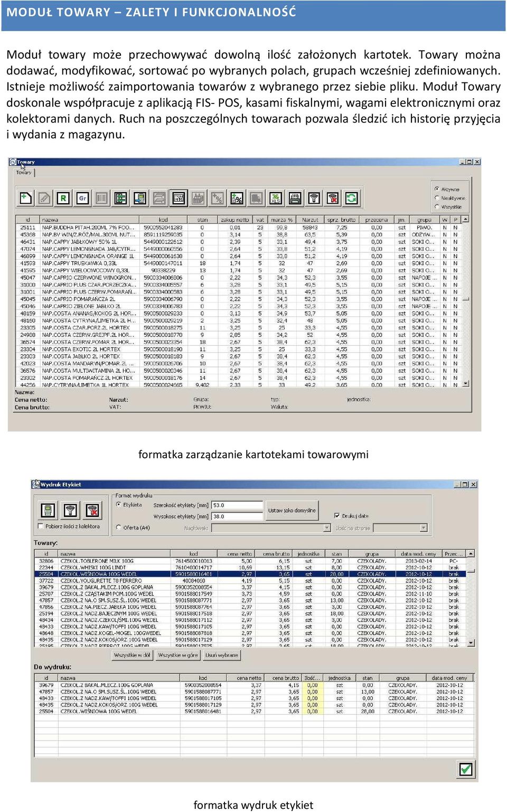507x812 pixels.
Task: Open the Gr groups toolbar icon
Action: coord(82,199)
